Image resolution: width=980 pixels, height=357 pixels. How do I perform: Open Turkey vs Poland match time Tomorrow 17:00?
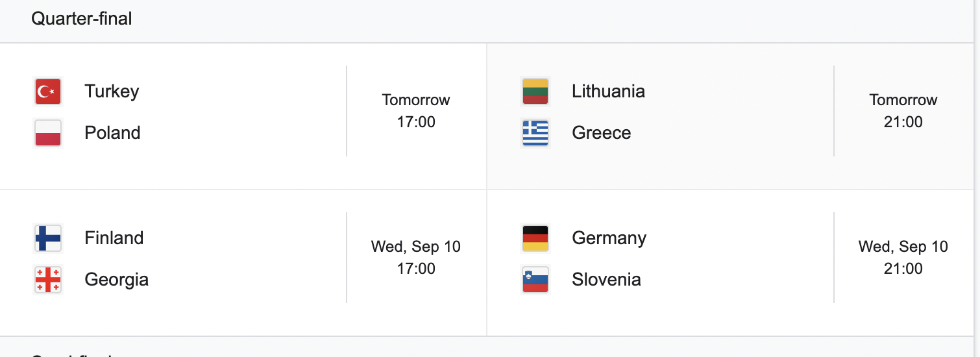pyautogui.click(x=416, y=111)
